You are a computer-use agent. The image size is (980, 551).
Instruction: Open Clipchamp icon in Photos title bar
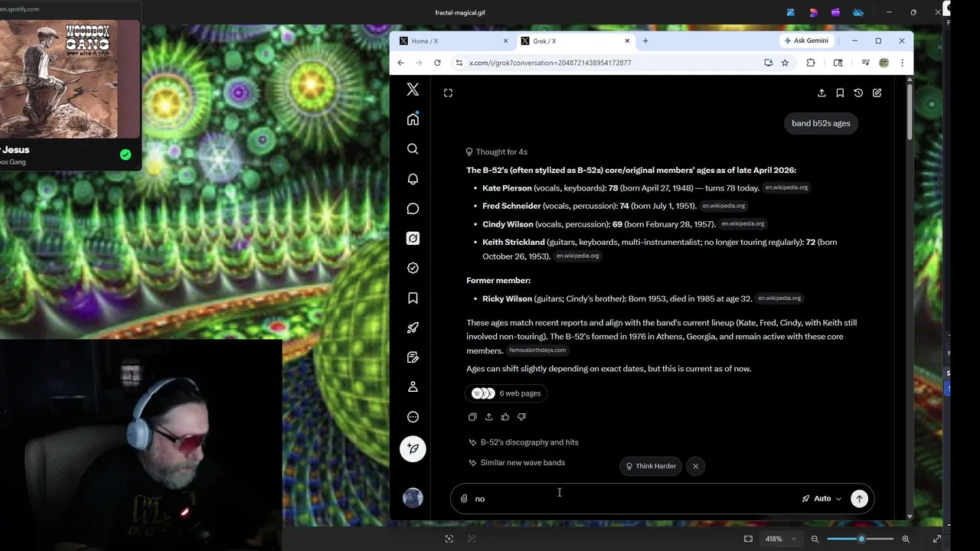(835, 12)
